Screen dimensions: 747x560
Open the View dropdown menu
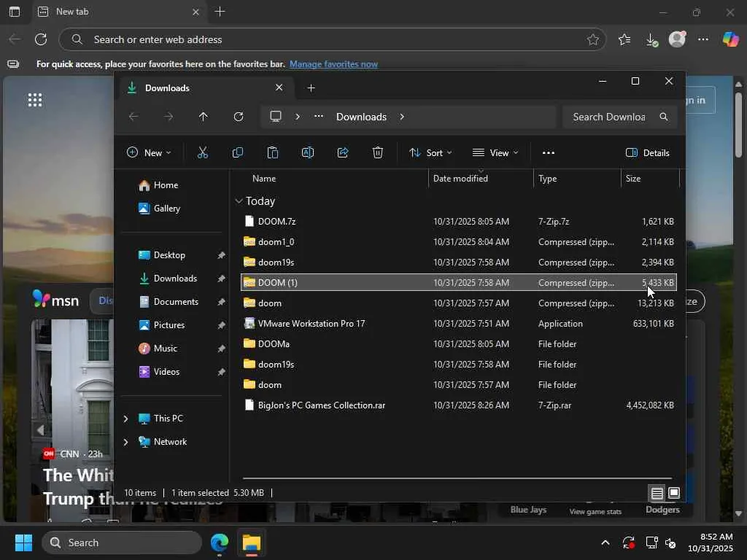coord(495,152)
